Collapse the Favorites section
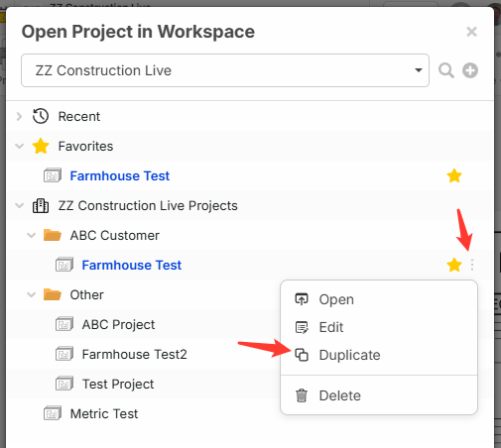Screen dimensions: 501x448 (x=20, y=146)
